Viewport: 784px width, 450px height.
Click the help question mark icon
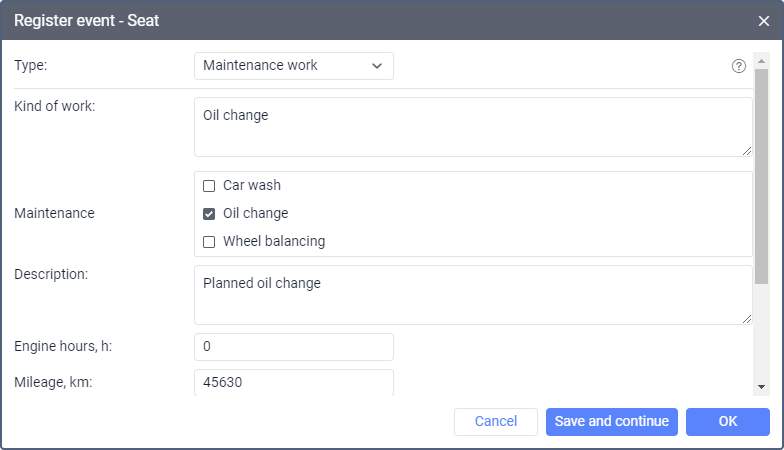click(739, 66)
